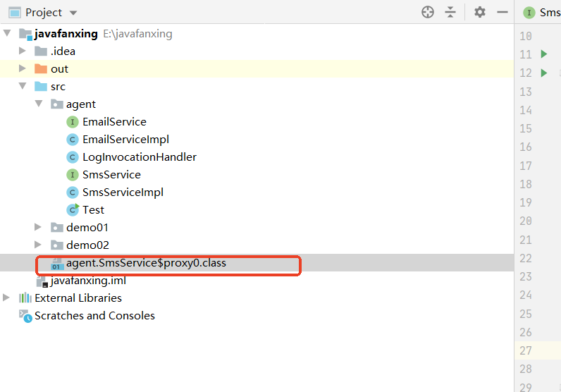The image size is (561, 392).
Task: Expand the out folder arrow
Action: [22, 68]
